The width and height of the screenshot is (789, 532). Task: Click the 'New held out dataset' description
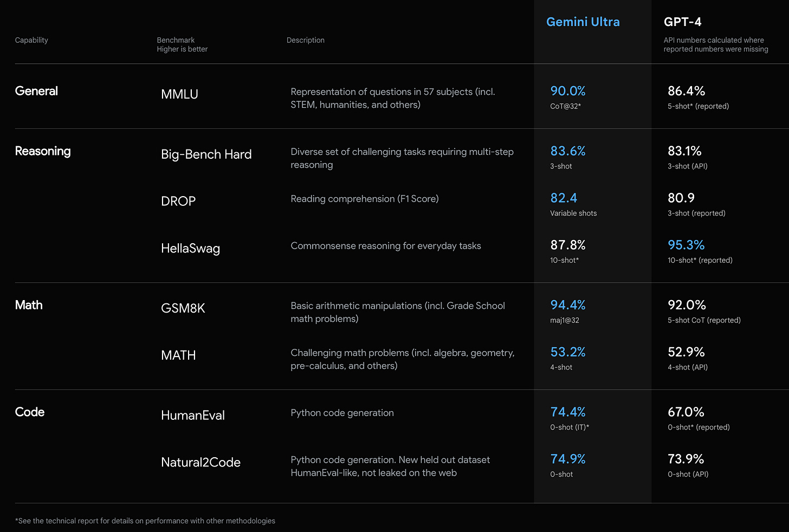(390, 466)
